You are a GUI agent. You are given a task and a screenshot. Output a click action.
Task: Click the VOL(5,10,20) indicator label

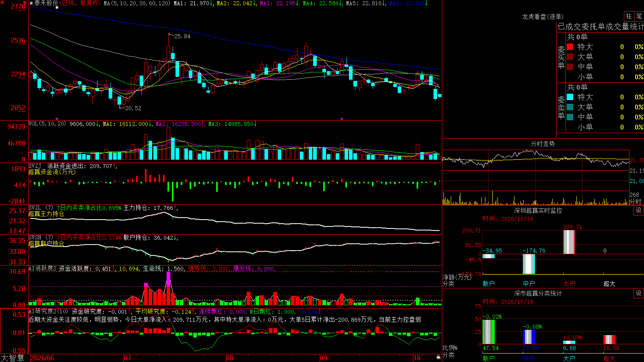pos(47,124)
